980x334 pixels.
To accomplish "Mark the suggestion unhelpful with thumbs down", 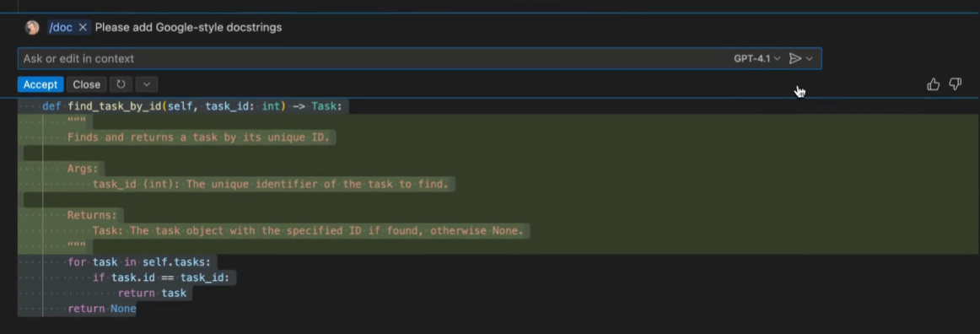I will 956,84.
